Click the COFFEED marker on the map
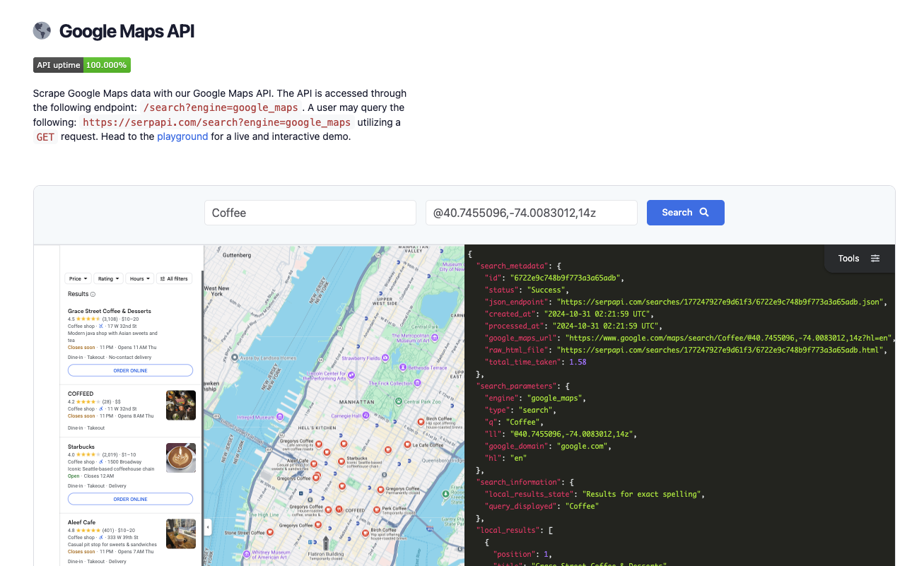The height and width of the screenshot is (566, 924). 339,509
